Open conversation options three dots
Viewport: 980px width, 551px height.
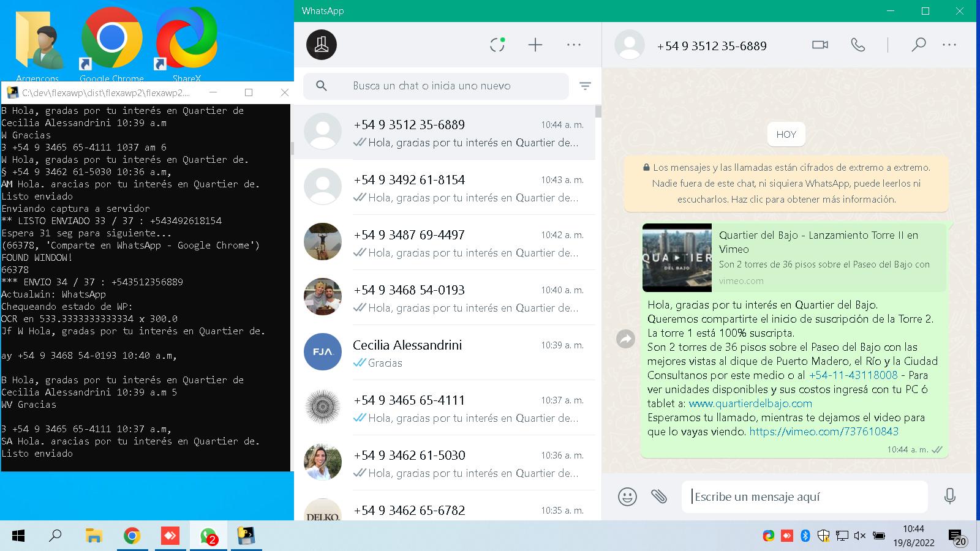coord(949,45)
